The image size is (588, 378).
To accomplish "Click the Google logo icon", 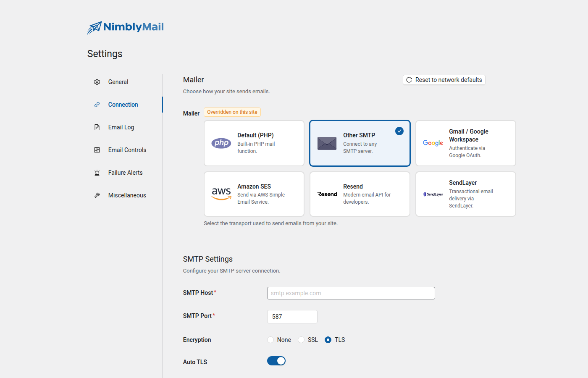I will pos(433,143).
